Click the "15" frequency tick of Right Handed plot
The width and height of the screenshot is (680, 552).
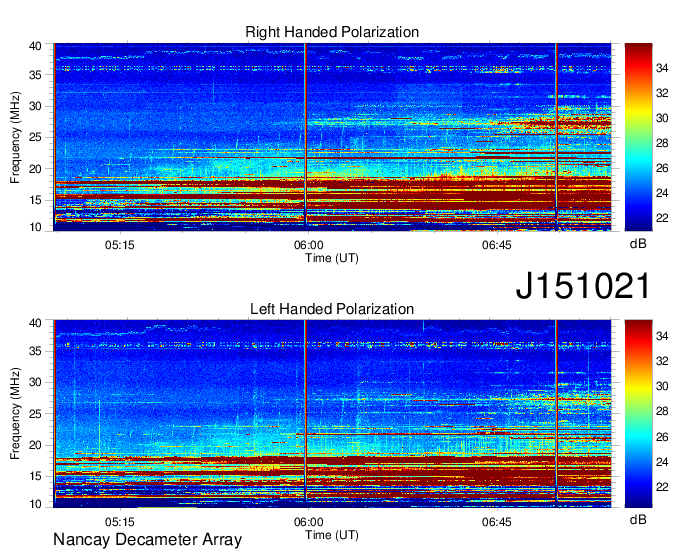[x=36, y=200]
